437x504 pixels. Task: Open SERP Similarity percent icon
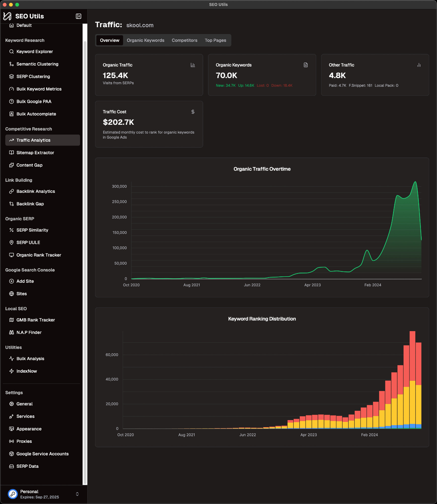(11, 230)
